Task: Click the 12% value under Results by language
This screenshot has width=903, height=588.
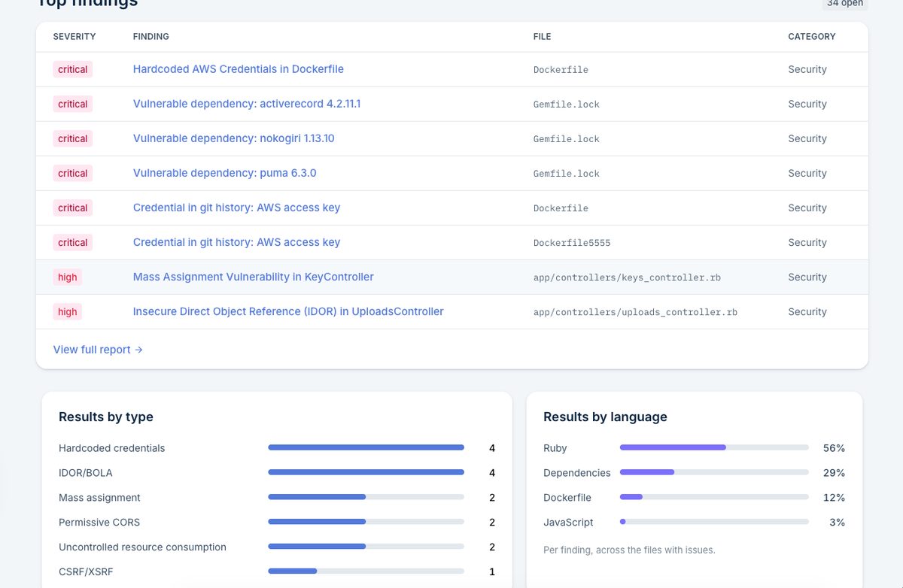Action: [x=834, y=498]
